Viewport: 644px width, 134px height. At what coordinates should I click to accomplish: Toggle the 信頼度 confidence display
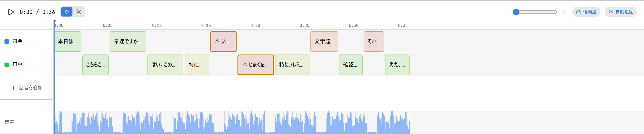click(586, 12)
